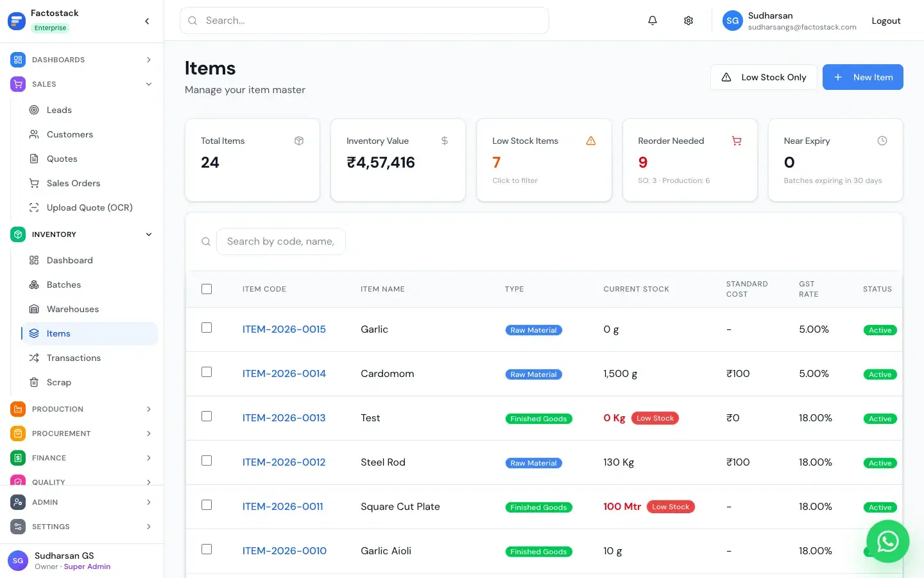Click the Inventory cube icon
This screenshot has width=924, height=578.
[x=18, y=234]
